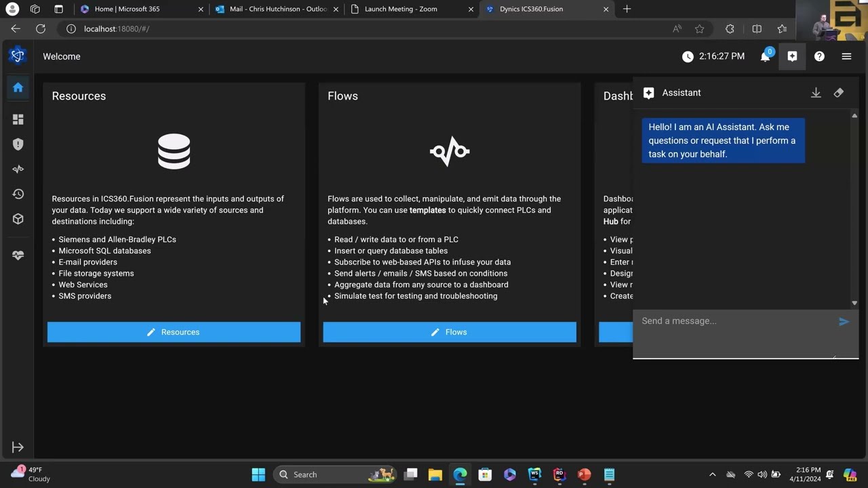Open the Home page in the sidebar
This screenshot has width=868, height=488.
tap(18, 87)
